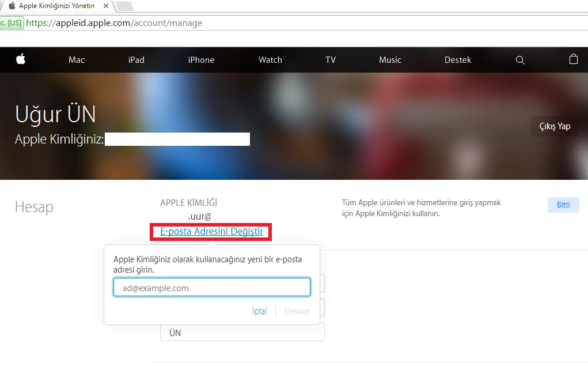This screenshot has width=588, height=366.
Task: Focus the ad@example.com email field
Action: 212,288
